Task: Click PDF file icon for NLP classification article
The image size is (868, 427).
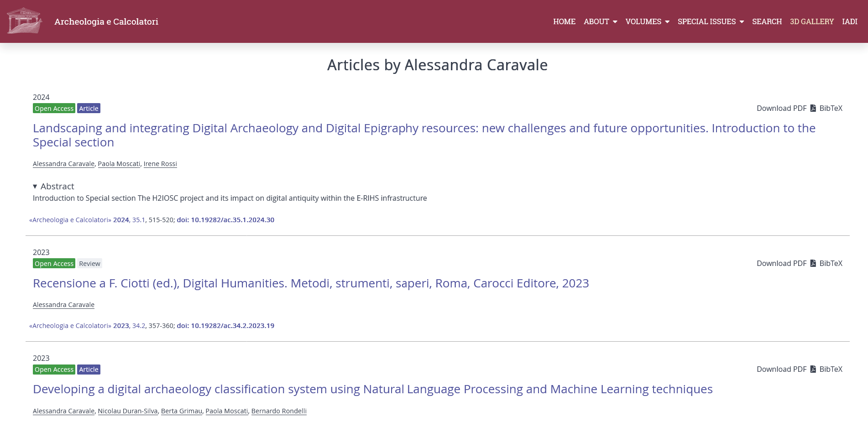Action: pos(813,369)
